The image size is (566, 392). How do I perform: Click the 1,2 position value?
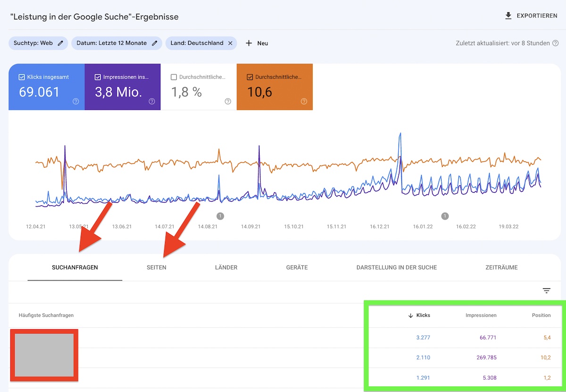[x=546, y=377]
